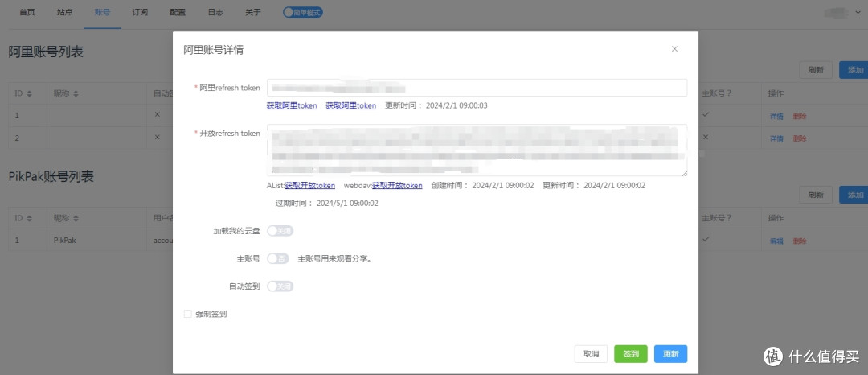868x375 pixels.
Task: Sort PikPak账号列表 by ID column
Action: [x=30, y=218]
